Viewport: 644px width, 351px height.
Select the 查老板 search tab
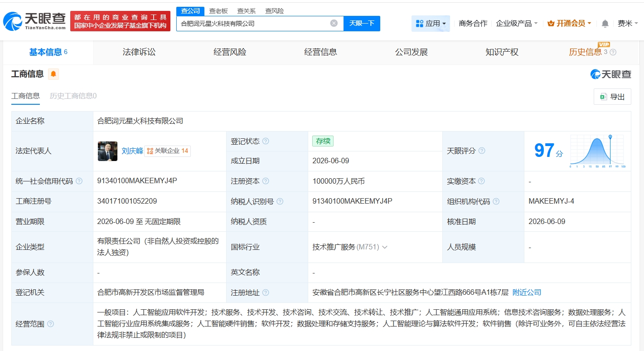tap(218, 11)
